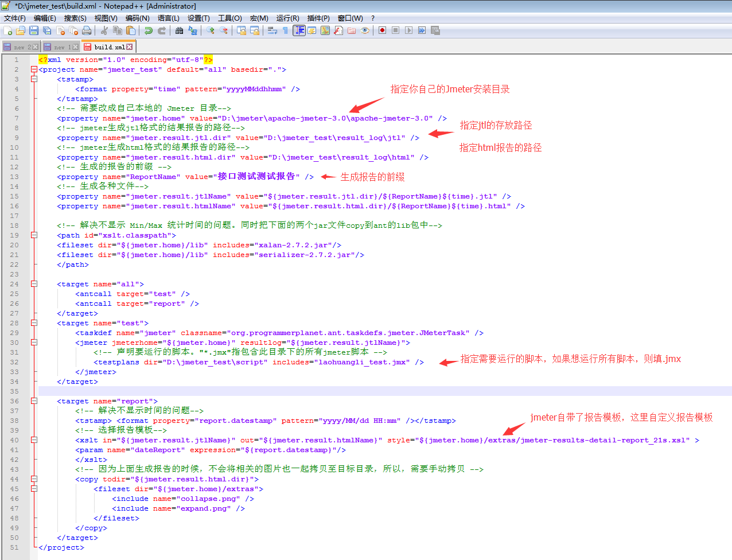Viewport: 732px width, 560px height.
Task: Collapse the jmeter element fold on line 30
Action: click(34, 343)
